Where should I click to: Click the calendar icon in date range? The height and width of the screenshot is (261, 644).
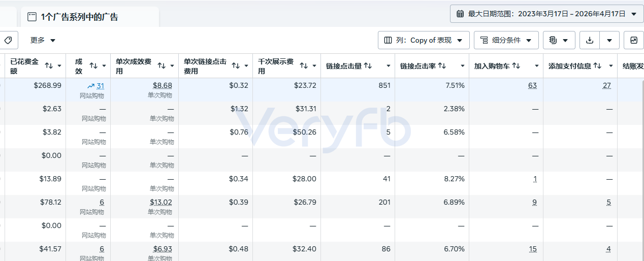click(x=460, y=14)
